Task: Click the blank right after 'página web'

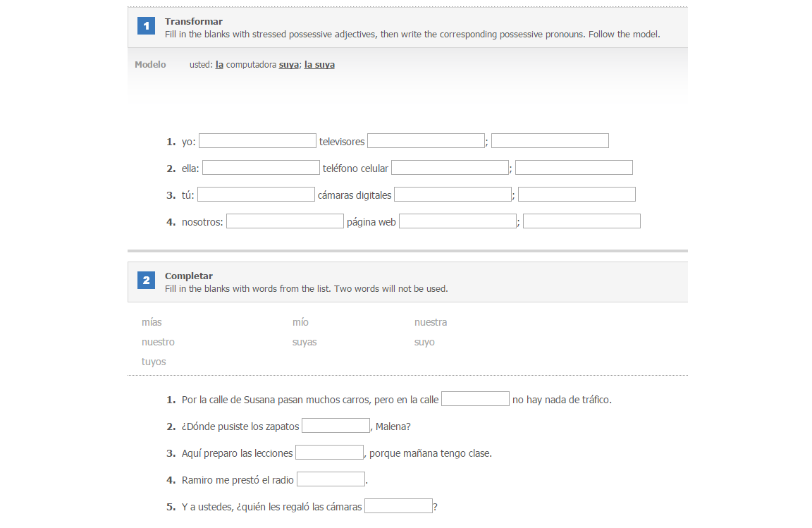Action: click(457, 221)
